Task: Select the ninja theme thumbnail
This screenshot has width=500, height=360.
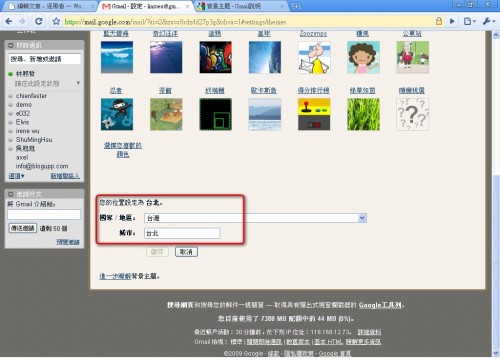Action: pyautogui.click(x=117, y=114)
